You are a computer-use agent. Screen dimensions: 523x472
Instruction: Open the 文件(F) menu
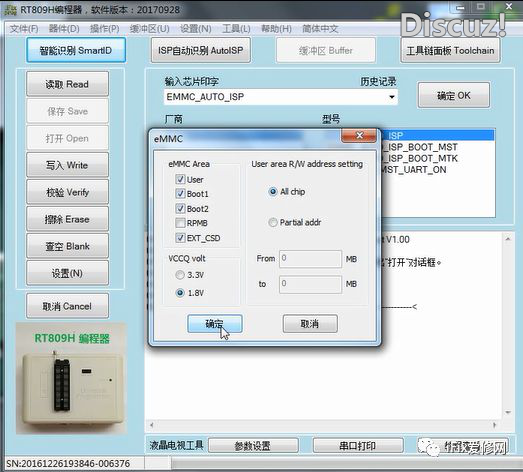pos(24,29)
